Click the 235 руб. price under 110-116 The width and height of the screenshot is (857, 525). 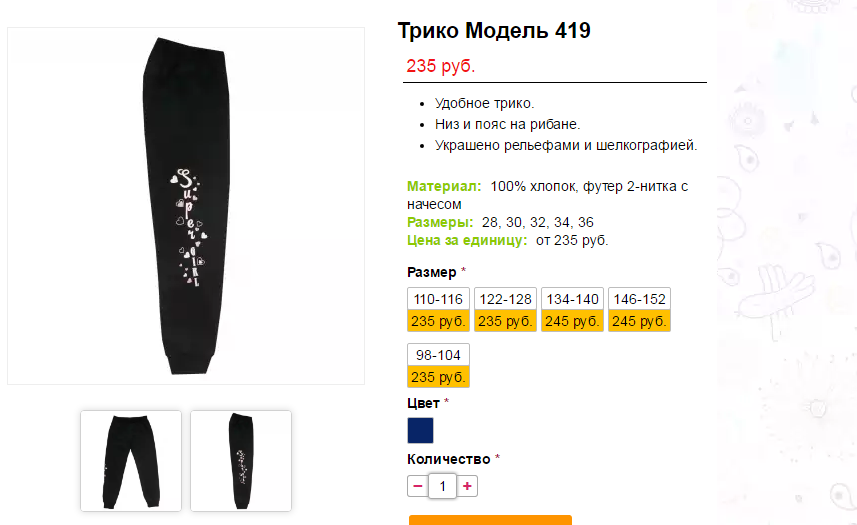click(438, 321)
